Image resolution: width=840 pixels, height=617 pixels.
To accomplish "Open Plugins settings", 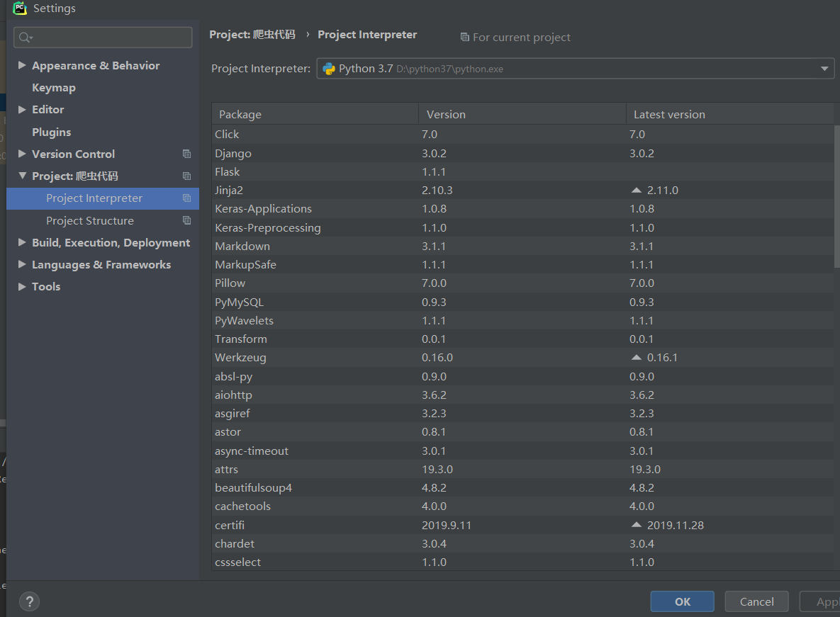I will pyautogui.click(x=52, y=132).
